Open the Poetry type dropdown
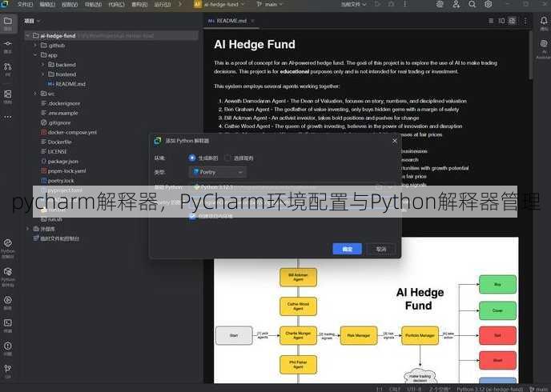 click(x=218, y=172)
